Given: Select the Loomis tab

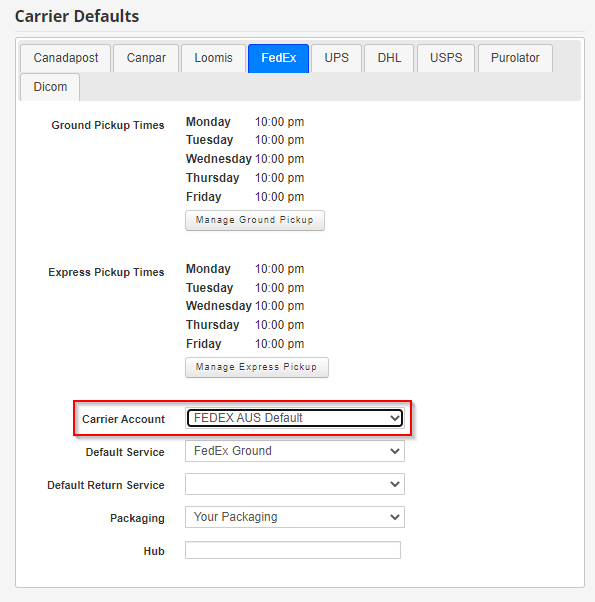Looking at the screenshot, I should (213, 58).
